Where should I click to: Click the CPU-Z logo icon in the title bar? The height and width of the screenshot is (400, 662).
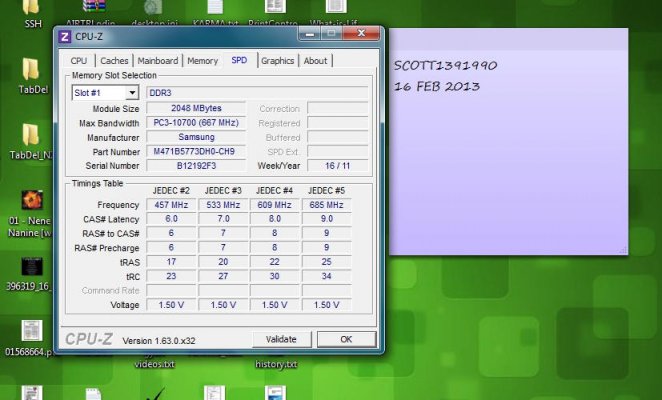(x=64, y=37)
